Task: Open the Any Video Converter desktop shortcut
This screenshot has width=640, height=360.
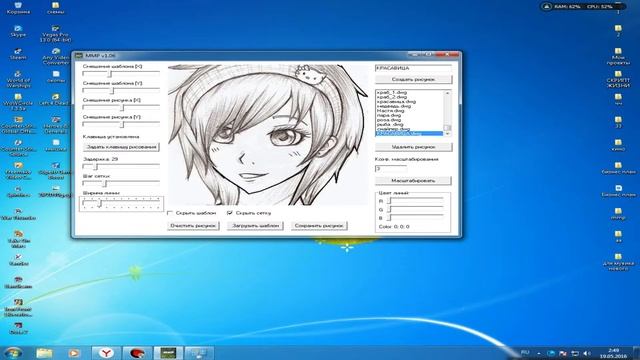Action: pyautogui.click(x=56, y=56)
